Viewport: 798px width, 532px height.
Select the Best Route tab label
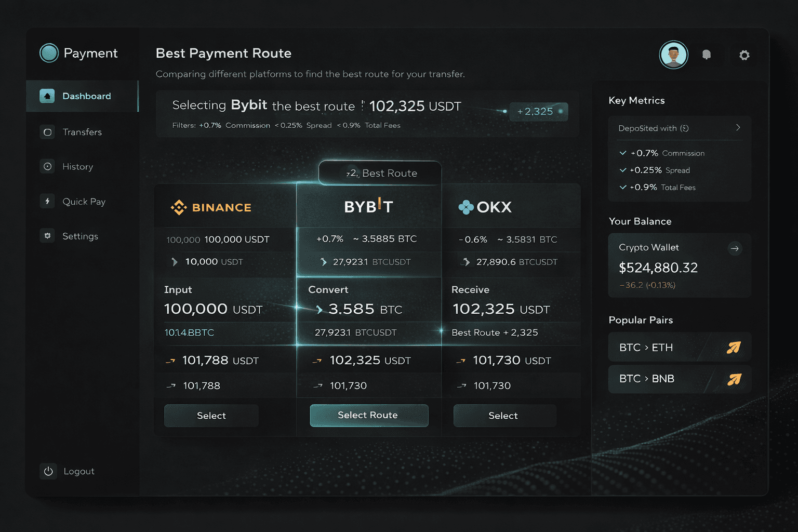380,173
